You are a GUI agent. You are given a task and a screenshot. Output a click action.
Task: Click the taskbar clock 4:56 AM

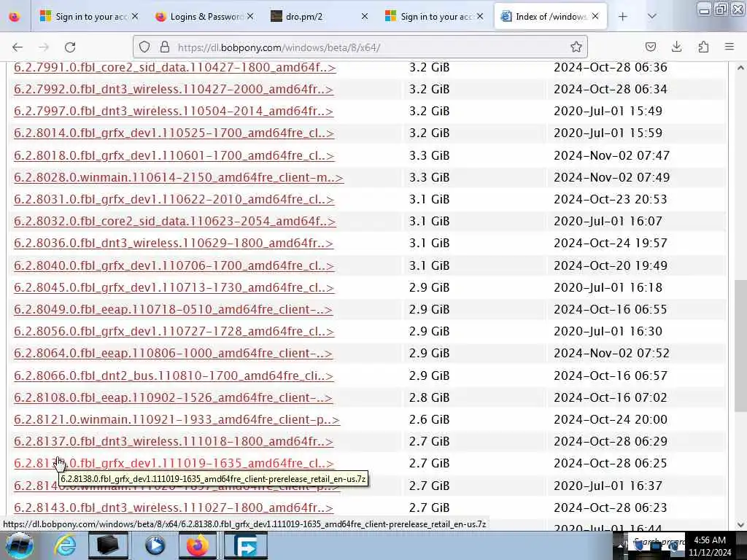click(709, 540)
